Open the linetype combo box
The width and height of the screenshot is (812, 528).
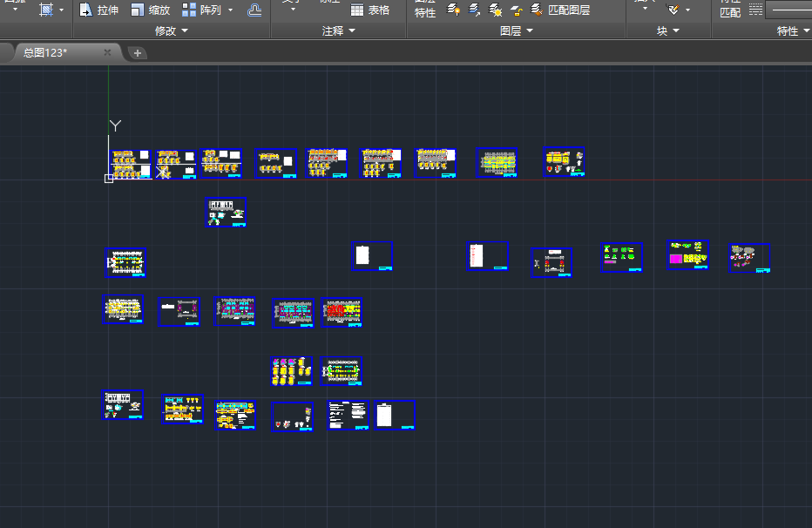pyautogui.click(x=788, y=10)
